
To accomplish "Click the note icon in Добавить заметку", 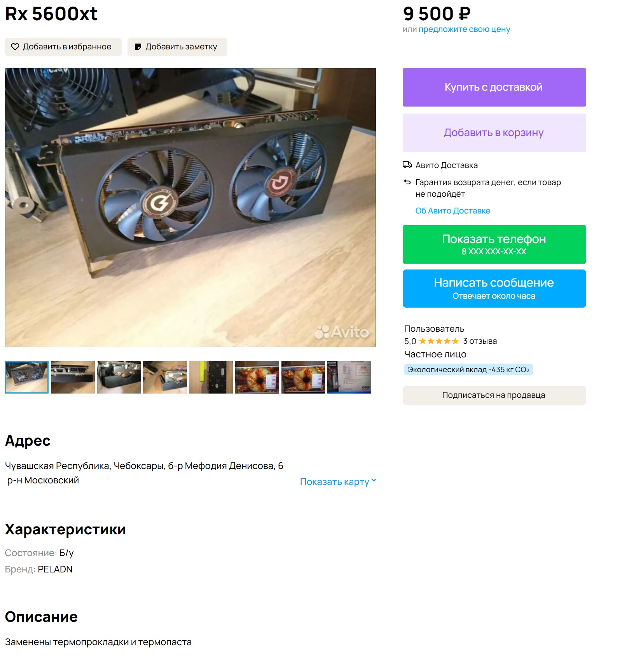I will point(138,47).
